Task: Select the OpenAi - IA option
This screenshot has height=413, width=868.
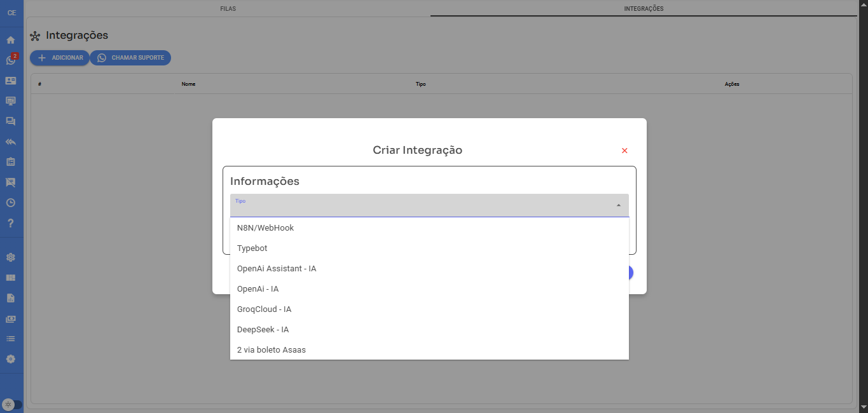Action: 258,289
